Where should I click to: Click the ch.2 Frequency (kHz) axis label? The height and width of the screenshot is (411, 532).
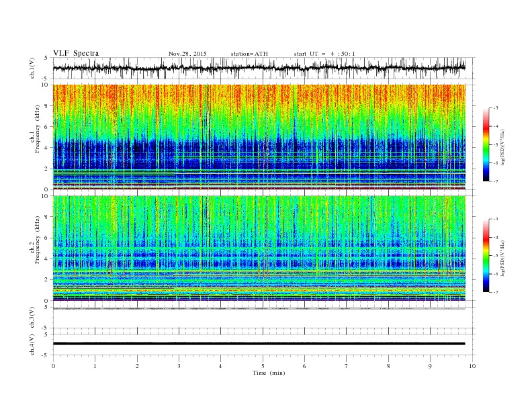(x=35, y=240)
